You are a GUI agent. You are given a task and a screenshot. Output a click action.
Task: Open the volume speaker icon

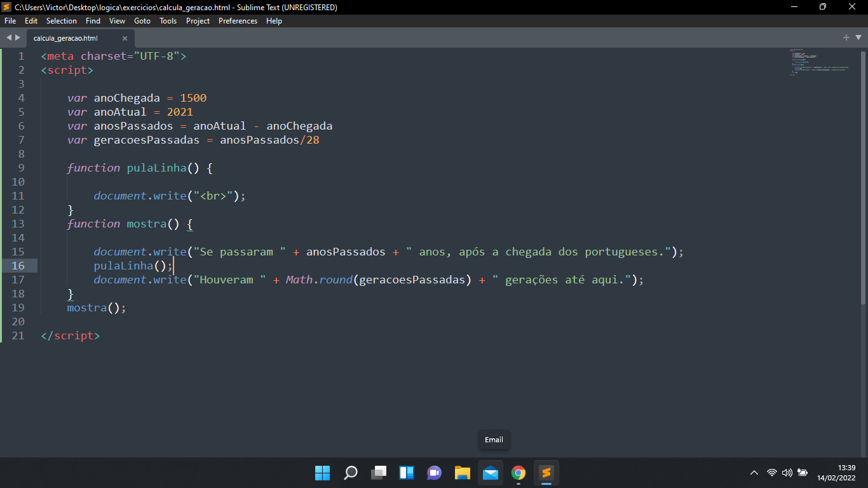tap(787, 473)
